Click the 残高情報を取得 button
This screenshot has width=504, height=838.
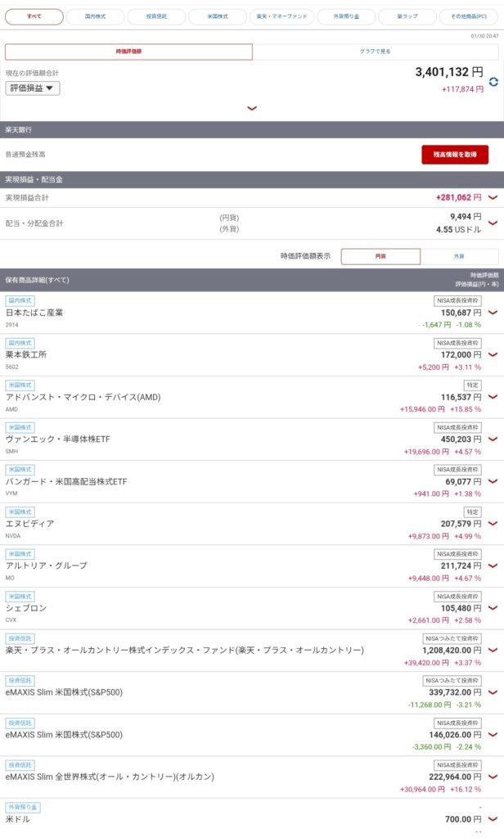click(x=455, y=155)
